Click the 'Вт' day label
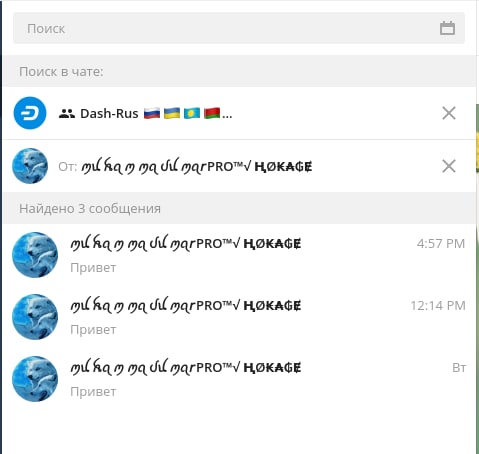Screen dimensions: 479x454 459,368
